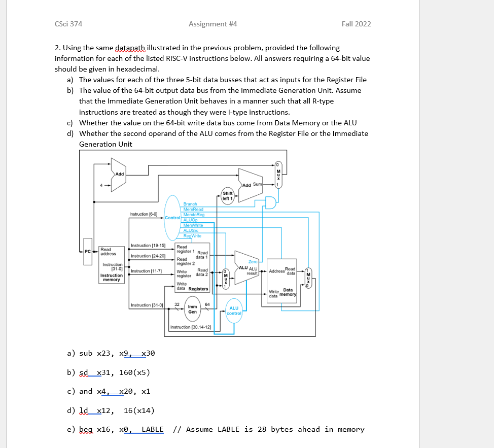Open the Mux above the Add unit
494x448 pixels.
279,175
